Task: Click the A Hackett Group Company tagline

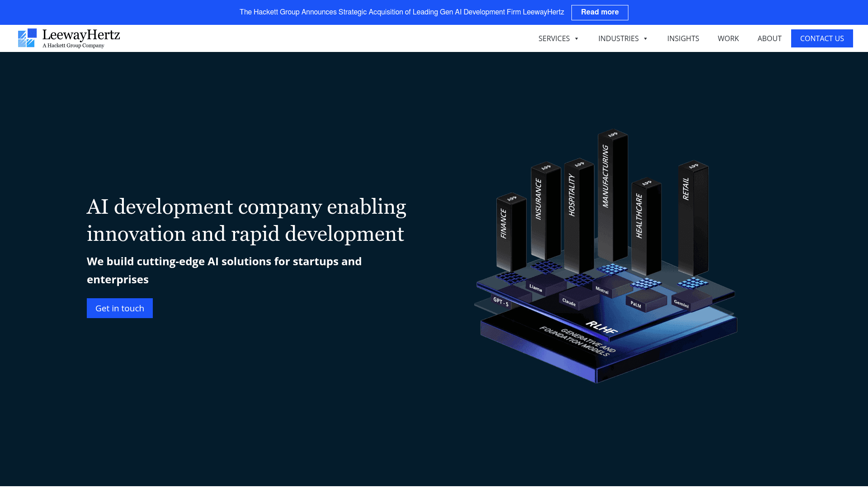Action: (73, 46)
